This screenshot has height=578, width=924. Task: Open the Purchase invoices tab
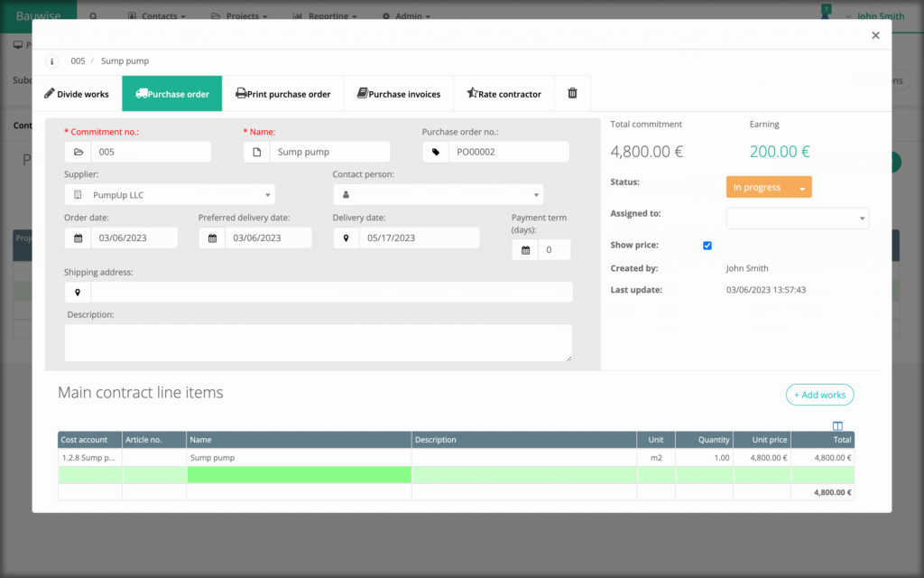pos(399,93)
